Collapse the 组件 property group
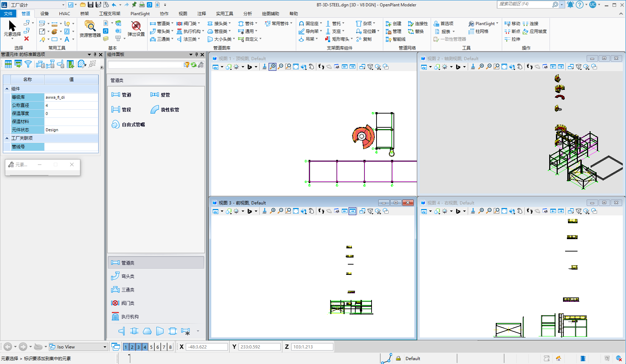This screenshot has width=626, height=364. (x=7, y=89)
